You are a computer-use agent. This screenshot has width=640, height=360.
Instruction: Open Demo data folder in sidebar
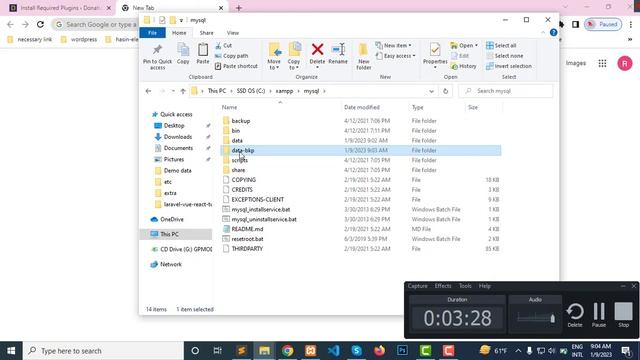(178, 171)
